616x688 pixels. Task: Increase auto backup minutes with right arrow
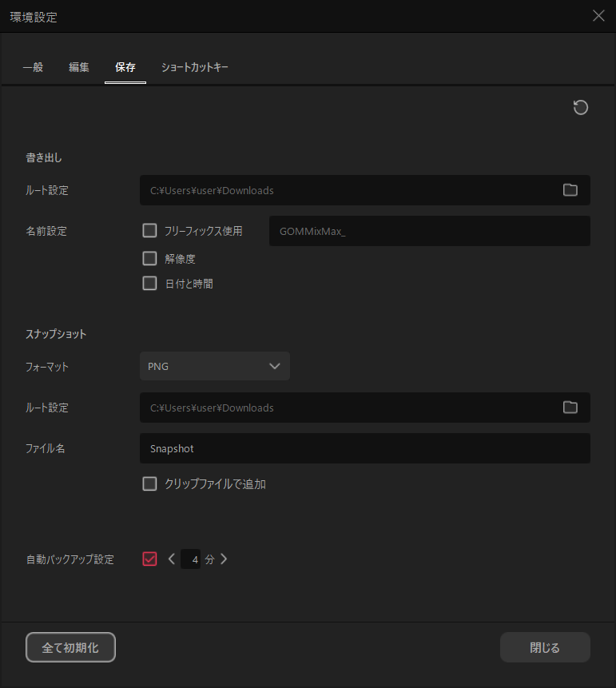(x=224, y=559)
